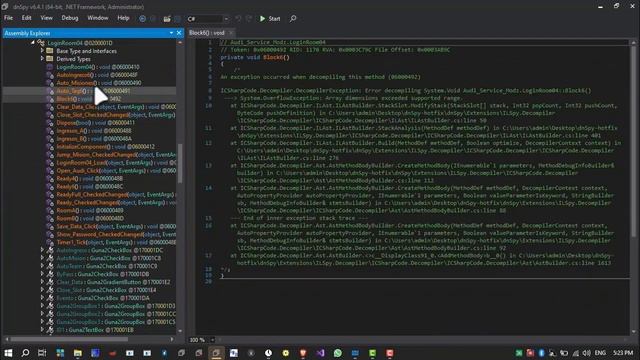Screen dimensions: 640x360
Task: Select Jump_Mission_CheckedChanged method
Action: click(x=116, y=155)
